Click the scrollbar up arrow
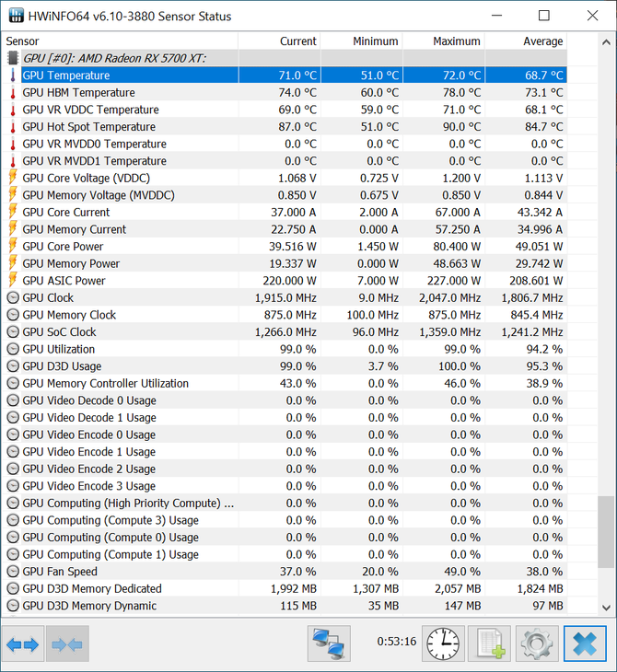 pyautogui.click(x=606, y=42)
